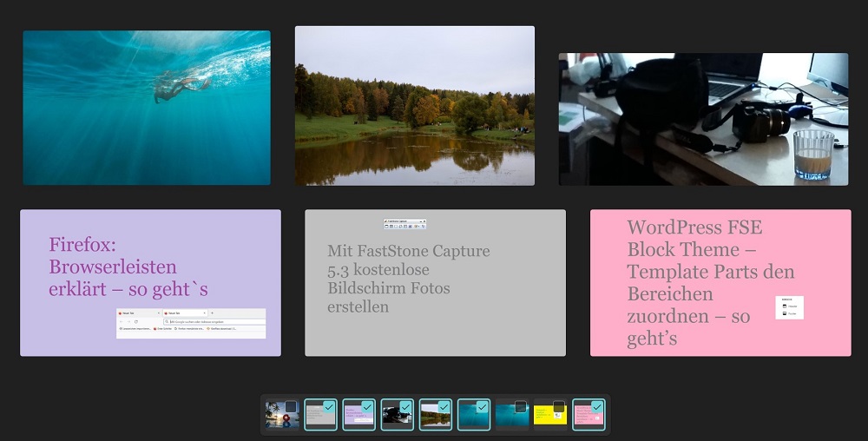Open the large underwater swimmer photo
The height and width of the screenshot is (441, 868).
pos(147,108)
